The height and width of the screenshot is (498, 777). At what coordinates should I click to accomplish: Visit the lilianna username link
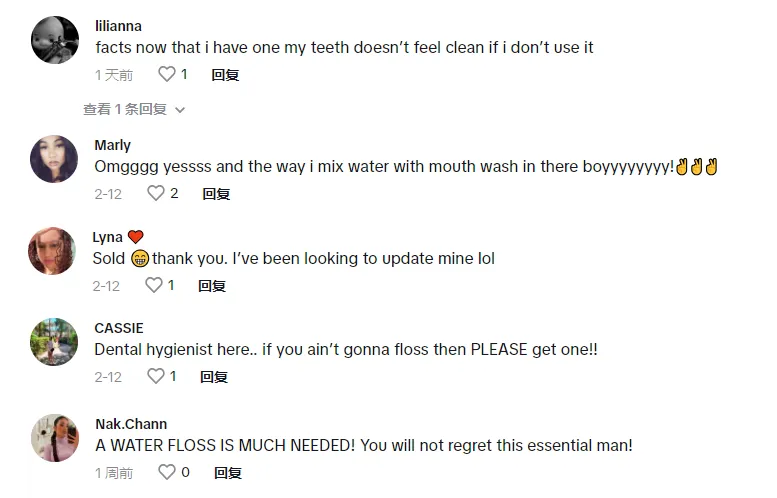point(118,26)
